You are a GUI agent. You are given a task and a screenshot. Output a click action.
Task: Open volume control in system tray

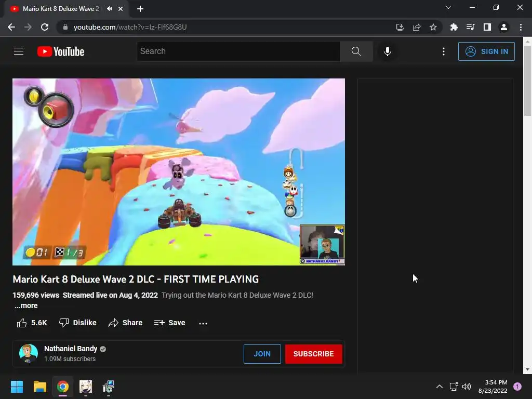pos(467,387)
